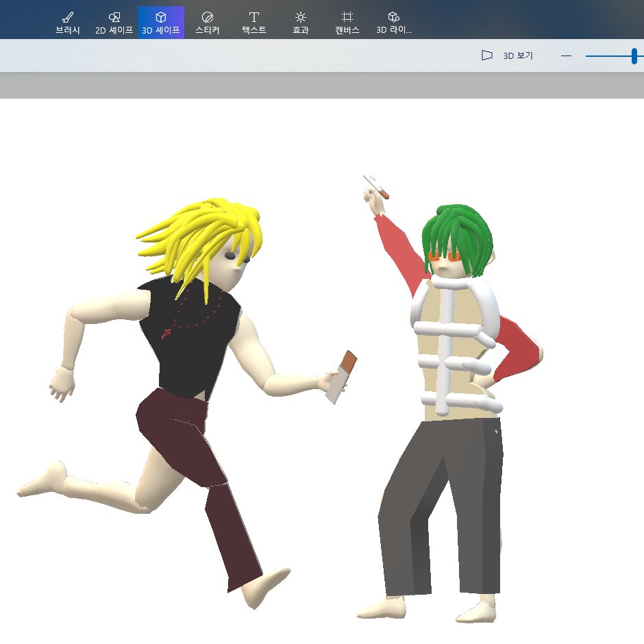Viewport: 644px width, 644px height.
Task: Open the 2D 세이프 shapes panel
Action: [114, 21]
